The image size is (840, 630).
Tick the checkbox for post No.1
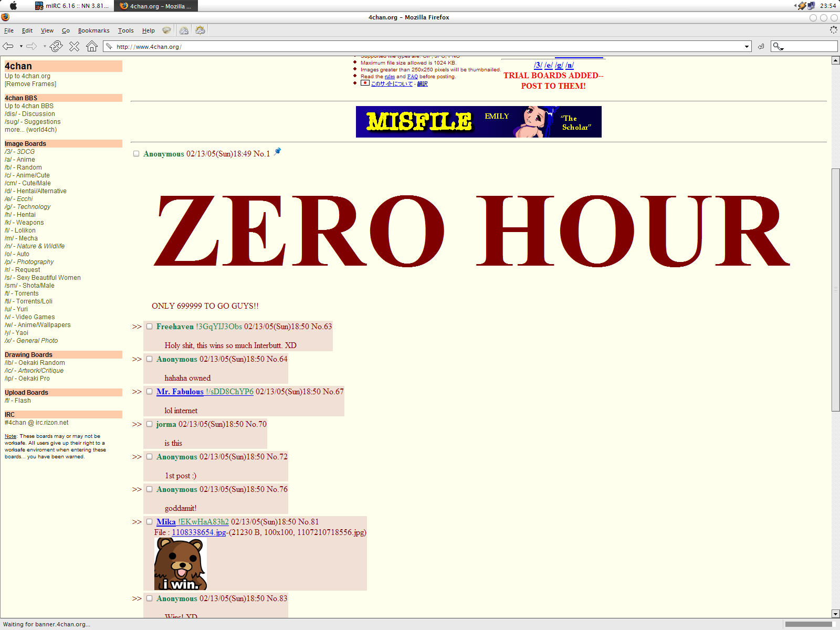136,154
